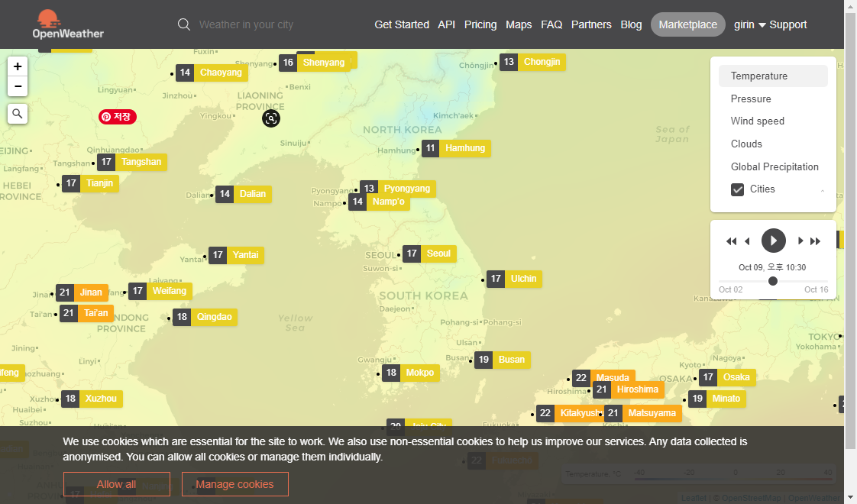Click the Tangshan city label

[x=141, y=162]
